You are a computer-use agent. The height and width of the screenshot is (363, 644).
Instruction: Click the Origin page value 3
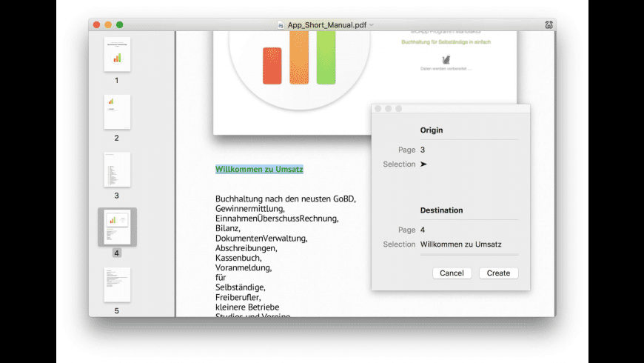click(x=423, y=150)
